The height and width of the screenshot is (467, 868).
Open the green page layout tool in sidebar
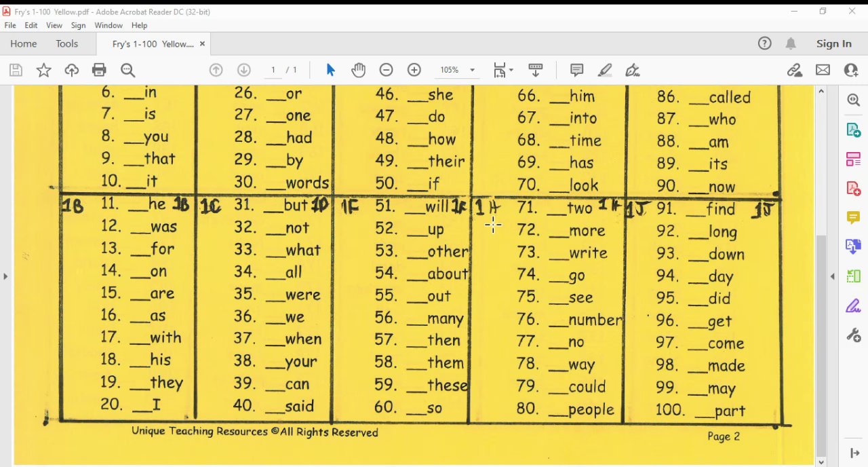[853, 276]
